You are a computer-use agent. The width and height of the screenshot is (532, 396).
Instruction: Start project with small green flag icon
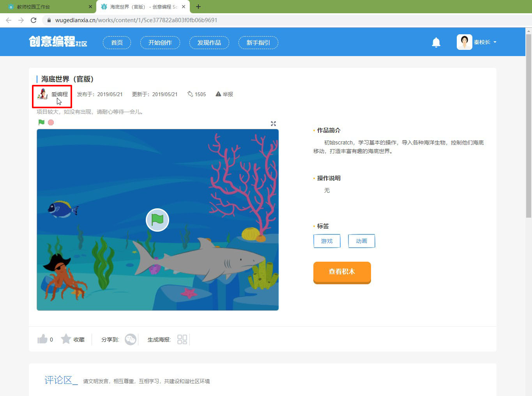click(x=41, y=122)
